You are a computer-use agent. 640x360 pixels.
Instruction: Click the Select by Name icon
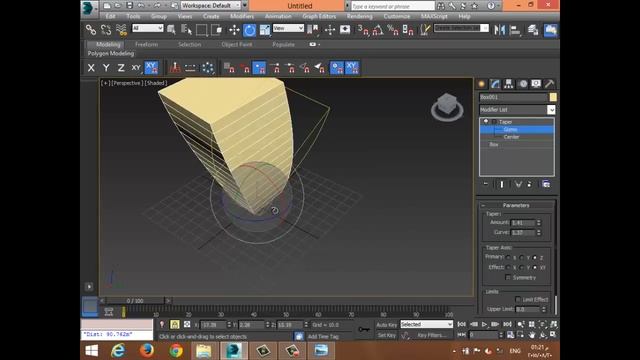tap(187, 30)
